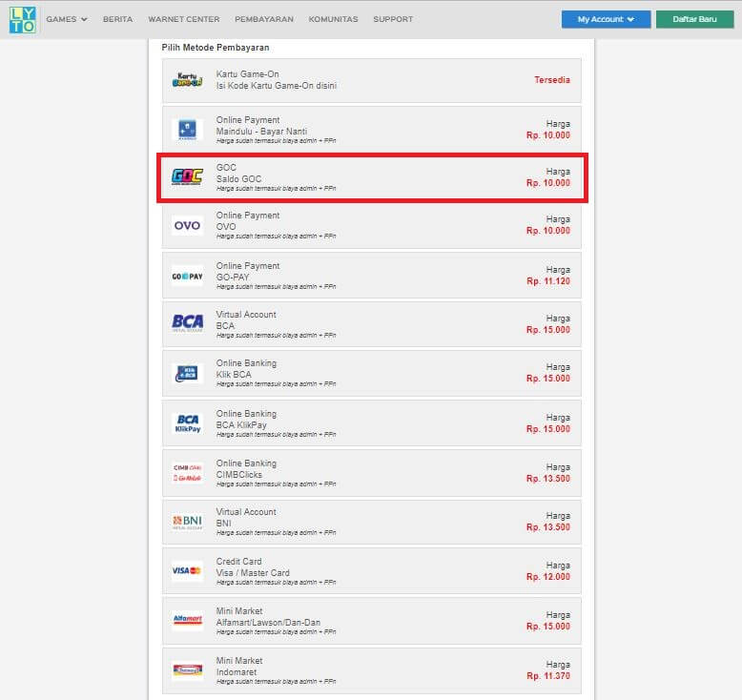Click the GOC logo icon

click(187, 177)
